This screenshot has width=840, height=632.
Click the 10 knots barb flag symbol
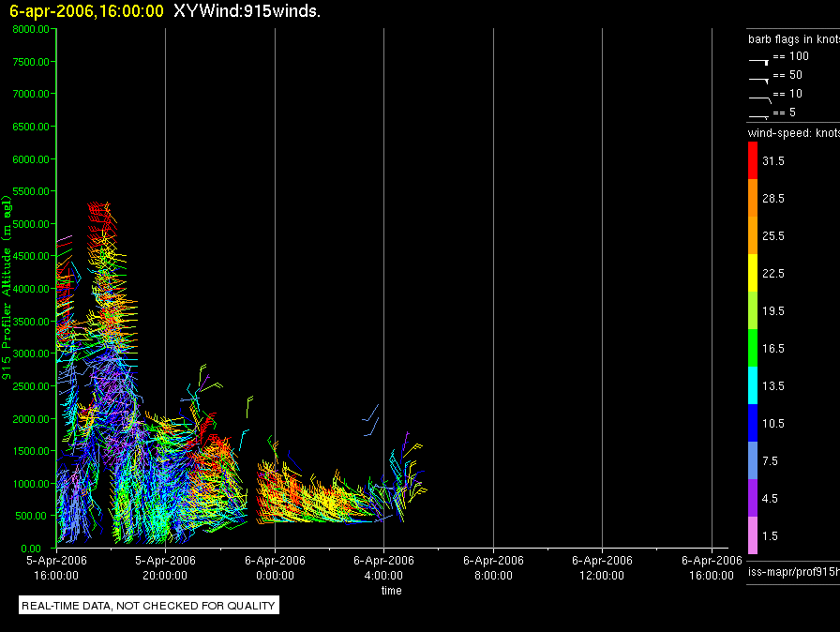tap(758, 98)
